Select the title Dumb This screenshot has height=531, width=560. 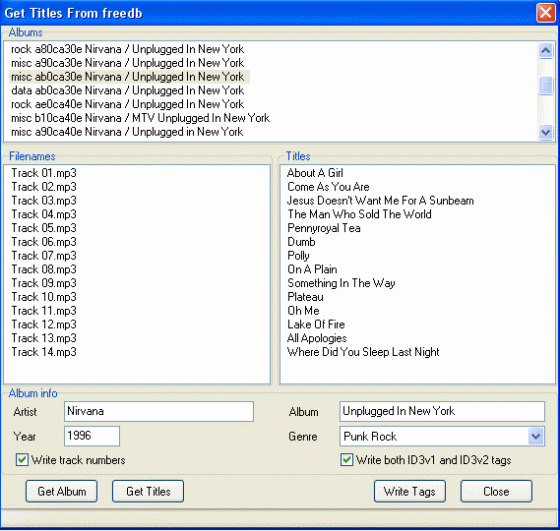(301, 242)
